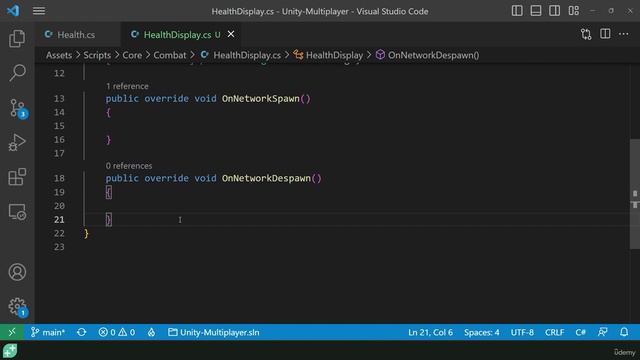Click the OnNetworkDespawn method name in code

tap(266, 178)
